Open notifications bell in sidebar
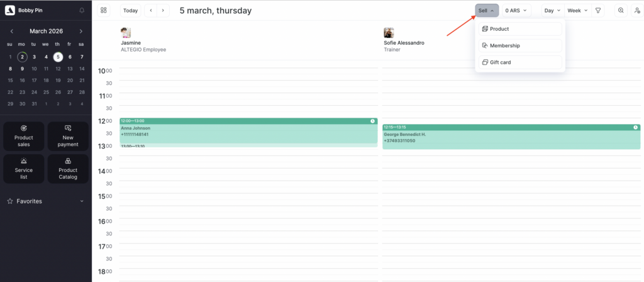This screenshot has width=644, height=282. (82, 11)
